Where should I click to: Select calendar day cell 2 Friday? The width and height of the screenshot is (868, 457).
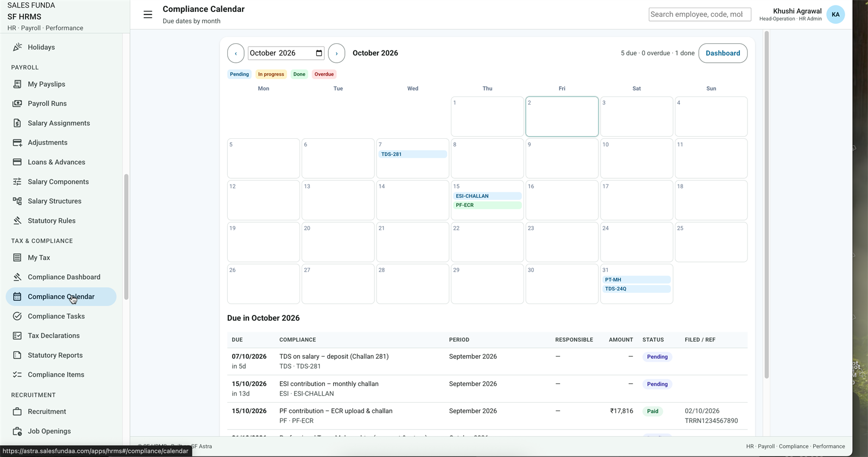[561, 117]
